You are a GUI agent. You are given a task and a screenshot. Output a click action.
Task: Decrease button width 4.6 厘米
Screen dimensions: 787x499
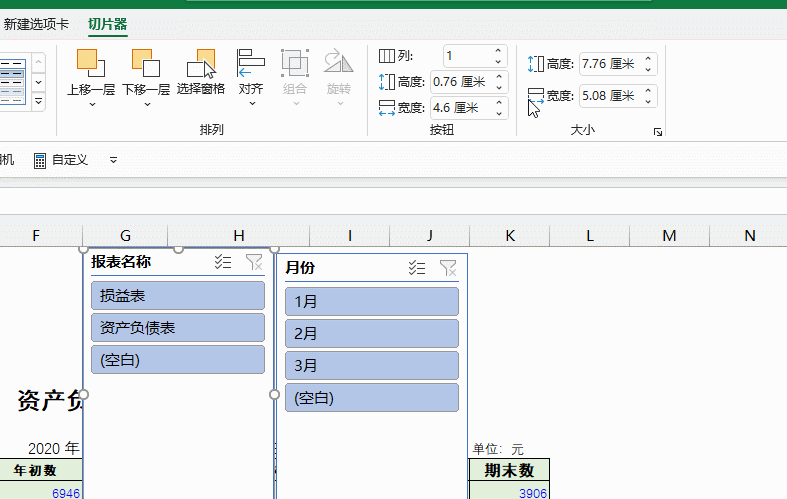point(499,113)
